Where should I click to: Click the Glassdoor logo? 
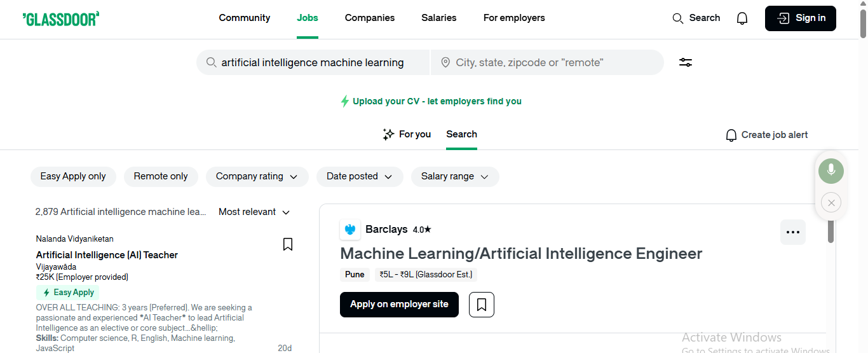pyautogui.click(x=61, y=18)
